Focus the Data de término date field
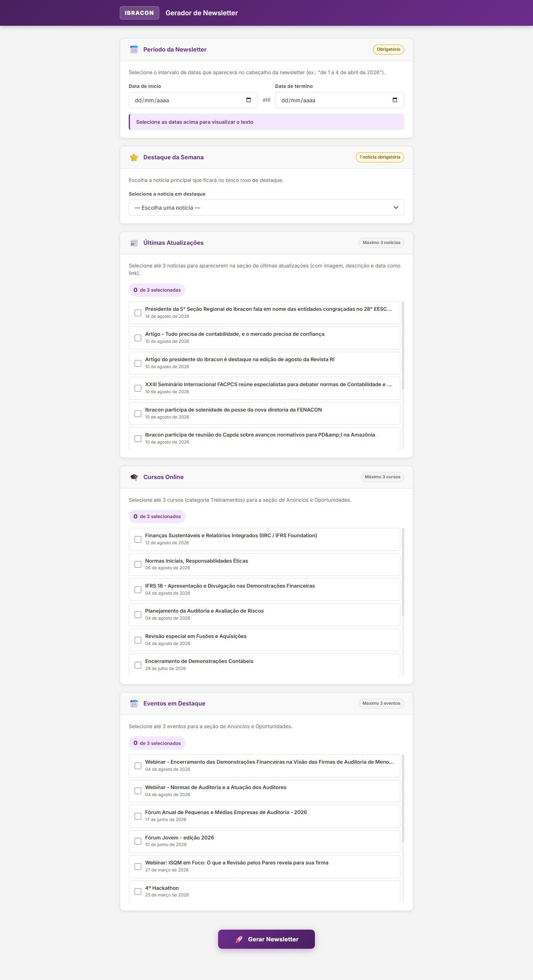The image size is (533, 980). 339,100
